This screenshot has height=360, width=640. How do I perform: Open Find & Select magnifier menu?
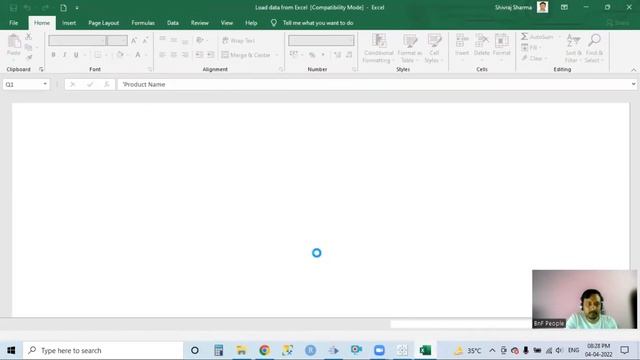[594, 49]
